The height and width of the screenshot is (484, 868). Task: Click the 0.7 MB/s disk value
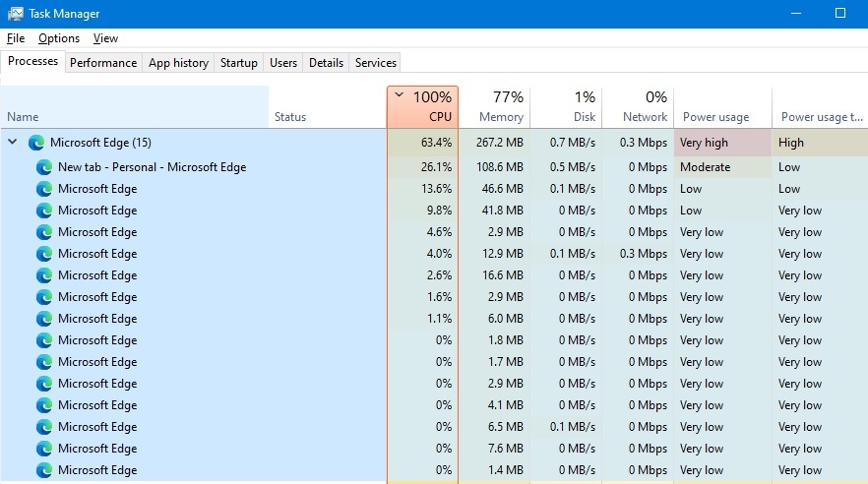click(x=573, y=143)
